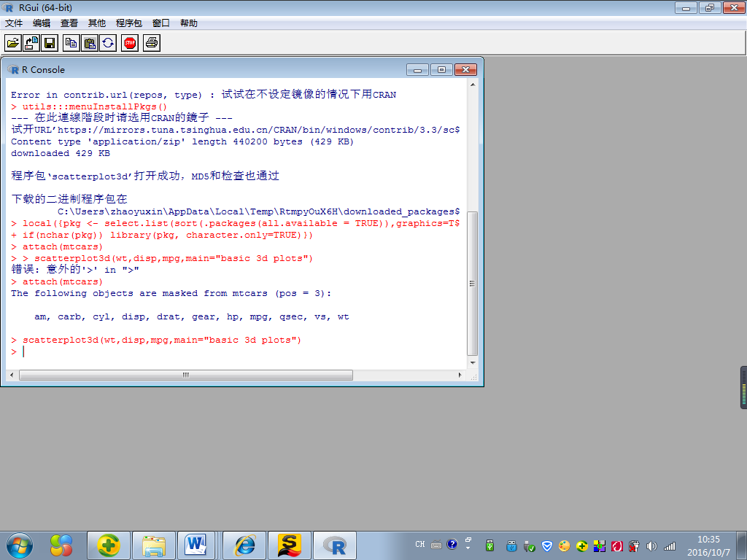Click the R taskbar button
Screen dimensions: 747x560
coord(335,545)
